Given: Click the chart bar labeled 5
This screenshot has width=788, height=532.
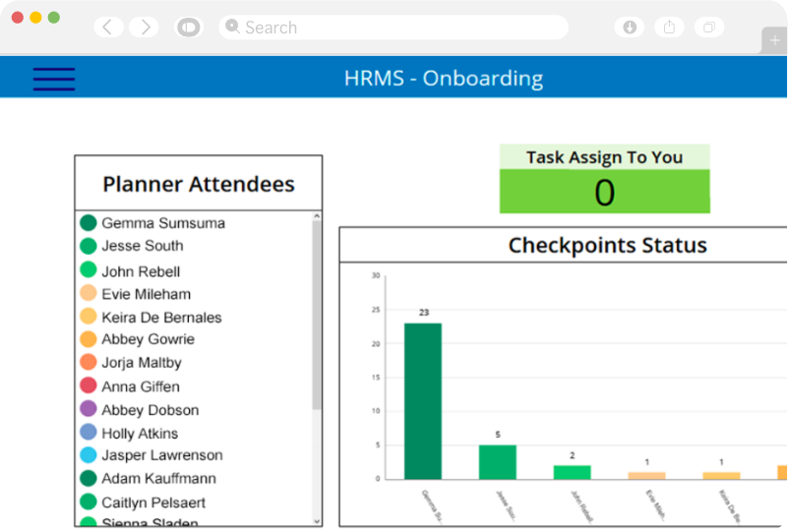Looking at the screenshot, I should pos(498,462).
